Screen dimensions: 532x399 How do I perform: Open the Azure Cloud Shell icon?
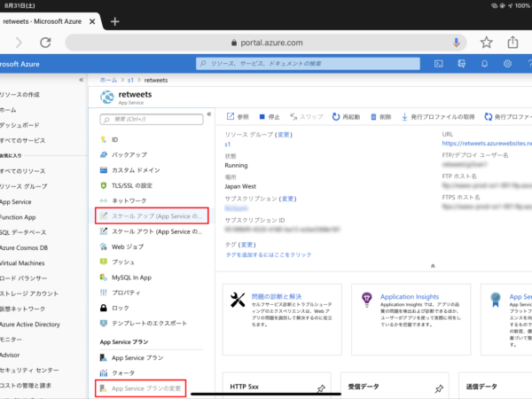point(438,64)
